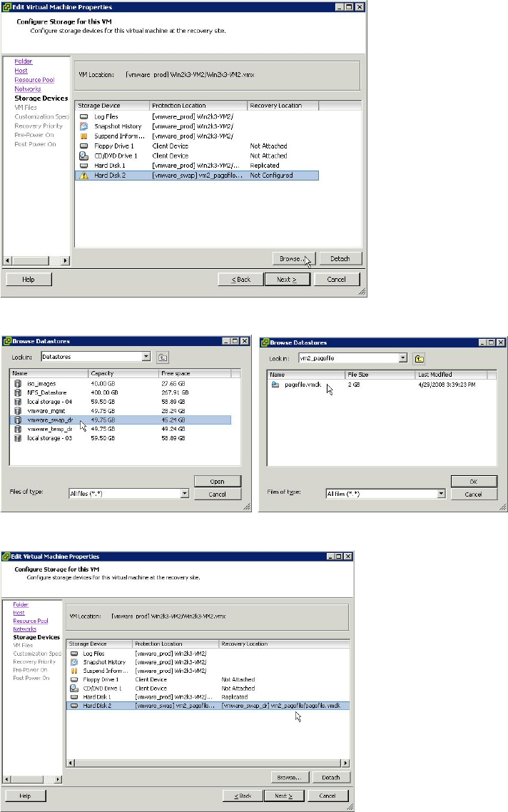This screenshot has width=508, height=812.
Task: Click right arrow of bottom window list scrollbar
Action: pyautogui.click(x=345, y=763)
